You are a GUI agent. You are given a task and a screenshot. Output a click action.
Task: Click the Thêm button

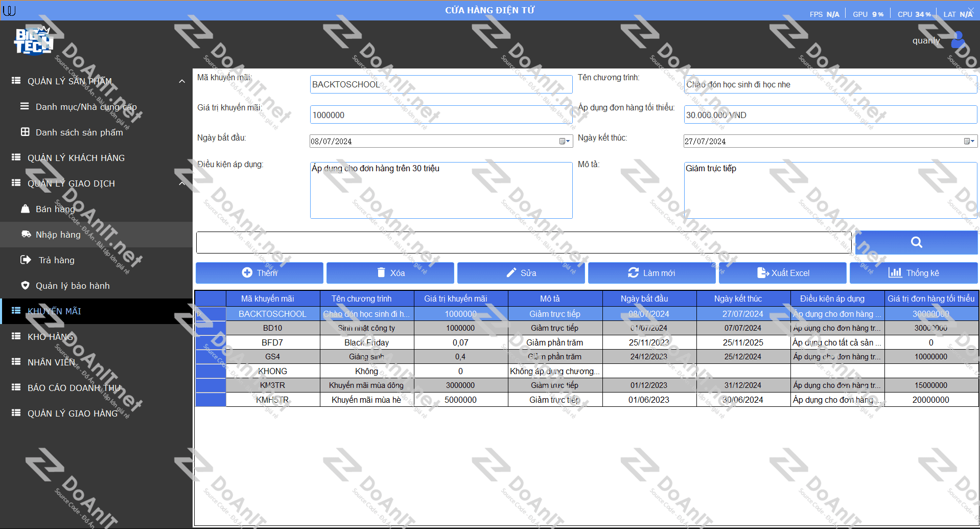(260, 273)
